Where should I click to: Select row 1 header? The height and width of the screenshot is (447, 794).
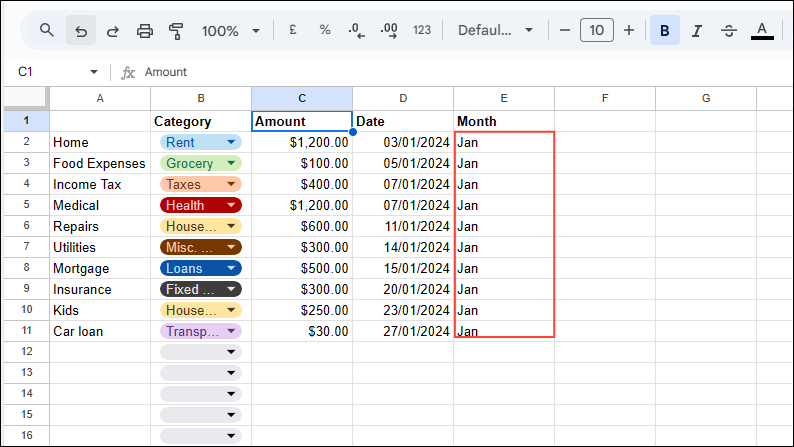[x=26, y=121]
